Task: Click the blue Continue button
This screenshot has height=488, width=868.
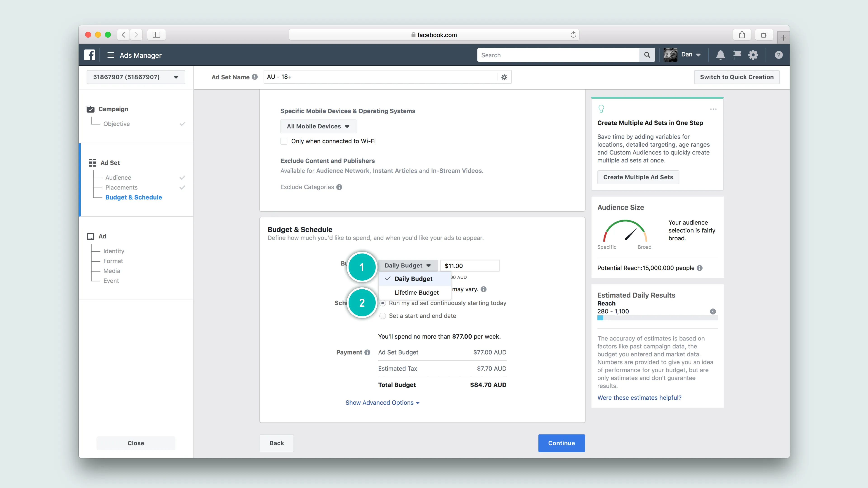Action: pos(561,443)
